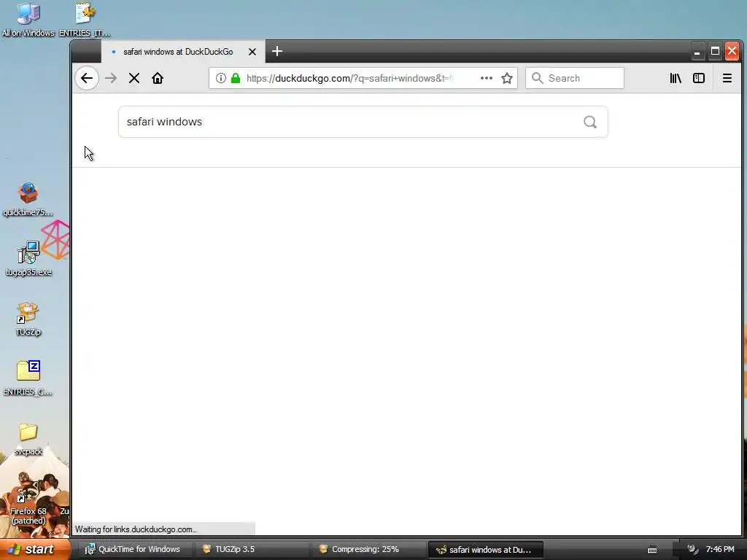Click the forward navigation arrow
The width and height of the screenshot is (747, 560).
[111, 78]
